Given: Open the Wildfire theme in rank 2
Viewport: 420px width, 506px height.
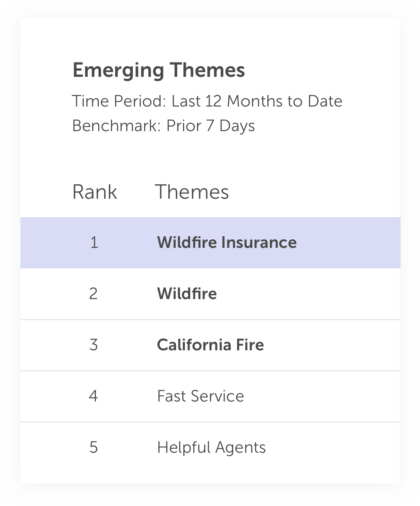Looking at the screenshot, I should point(187,294).
